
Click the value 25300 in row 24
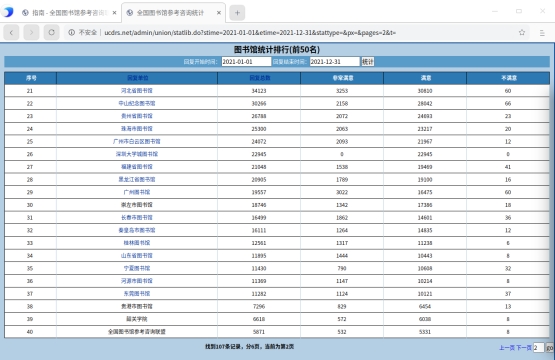click(x=259, y=129)
